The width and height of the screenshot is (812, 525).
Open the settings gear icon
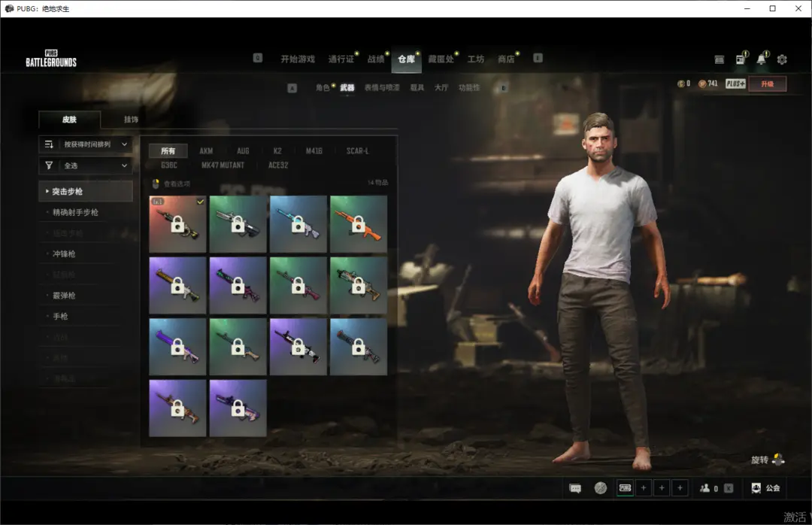coord(782,59)
